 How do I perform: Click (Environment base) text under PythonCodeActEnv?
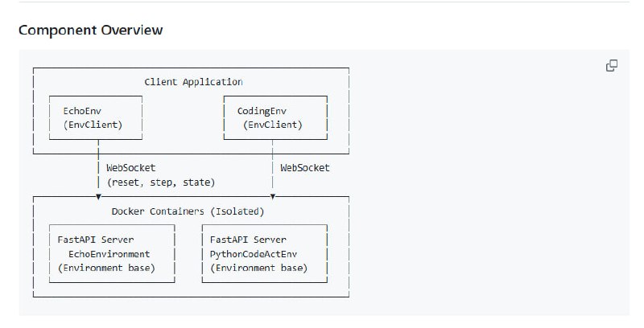click(258, 268)
